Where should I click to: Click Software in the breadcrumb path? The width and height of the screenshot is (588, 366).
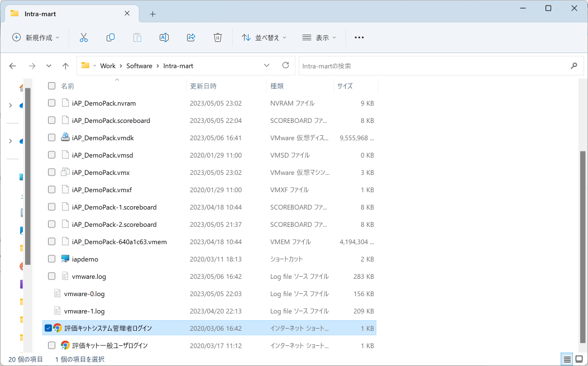(139, 66)
